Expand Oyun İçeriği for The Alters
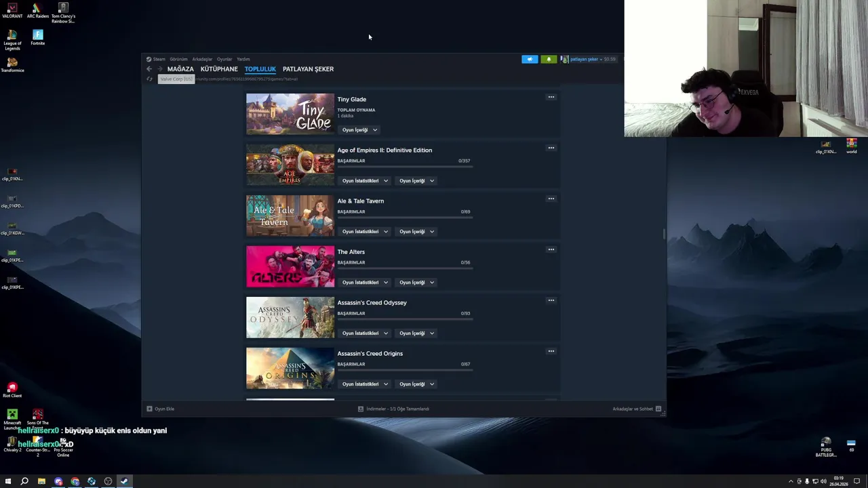The width and height of the screenshot is (868, 488). tap(416, 282)
